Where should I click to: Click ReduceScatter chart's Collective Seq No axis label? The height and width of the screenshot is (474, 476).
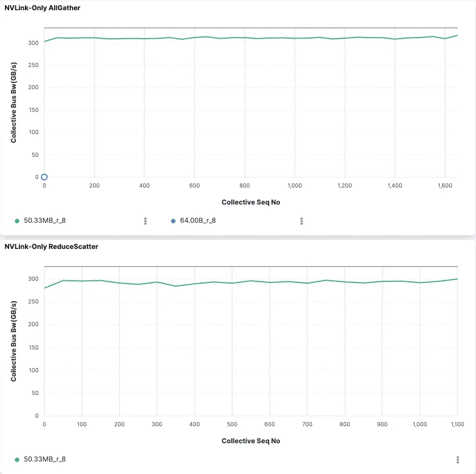click(250, 441)
